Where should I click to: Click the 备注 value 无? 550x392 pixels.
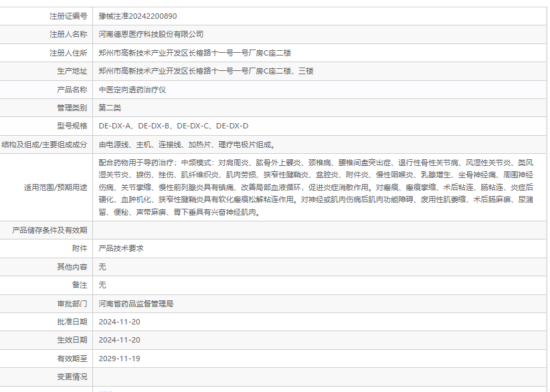[x=102, y=285]
